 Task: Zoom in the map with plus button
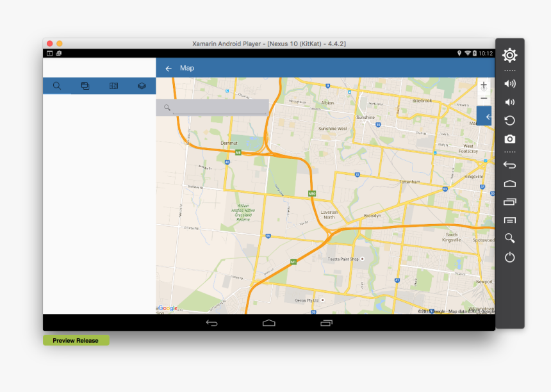[484, 85]
